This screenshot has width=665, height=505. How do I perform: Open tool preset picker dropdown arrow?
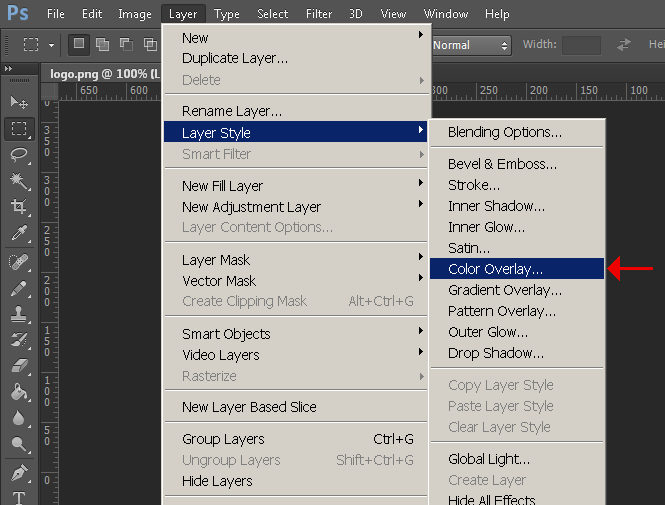(51, 45)
